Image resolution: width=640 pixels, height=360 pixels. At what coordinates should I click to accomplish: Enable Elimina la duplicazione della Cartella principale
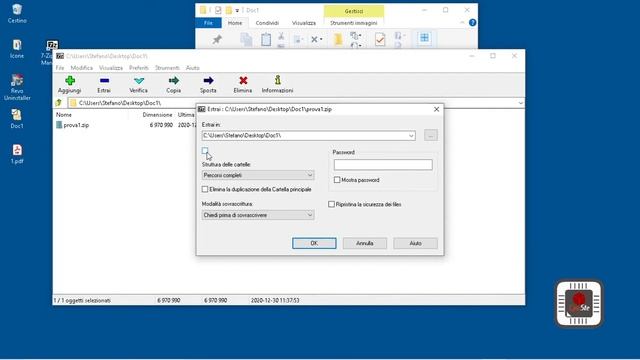pos(205,189)
